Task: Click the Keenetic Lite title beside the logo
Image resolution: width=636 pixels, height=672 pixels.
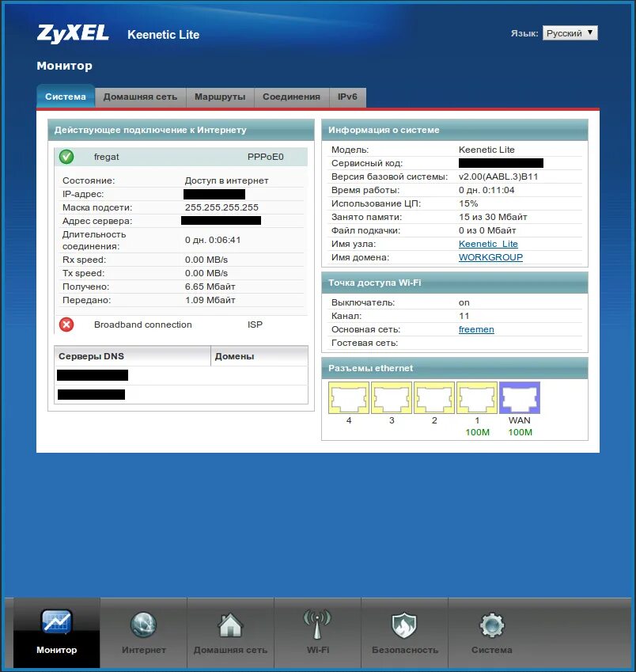Action: [163, 35]
